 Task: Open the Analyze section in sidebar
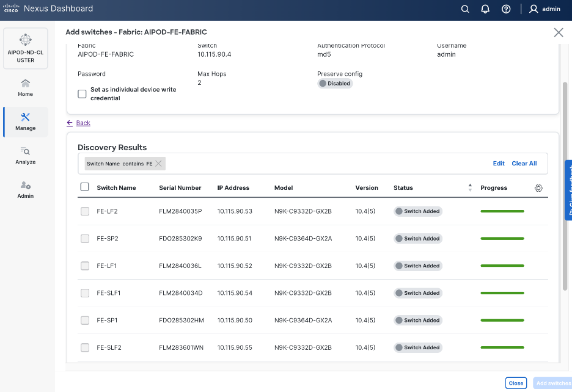[25, 156]
